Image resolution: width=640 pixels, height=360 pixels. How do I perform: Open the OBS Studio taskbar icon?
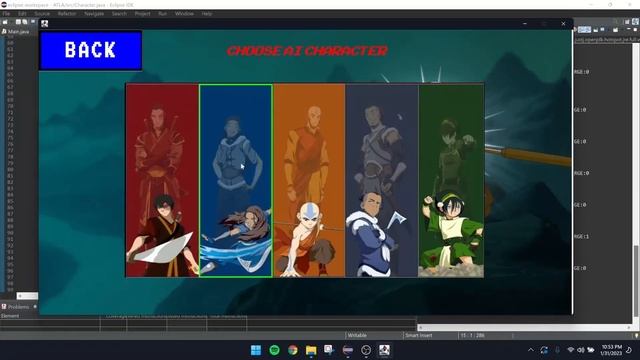pyautogui.click(x=366, y=350)
